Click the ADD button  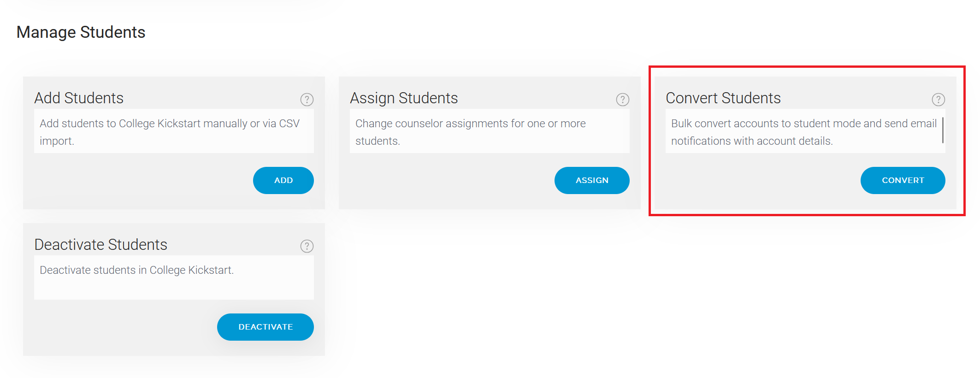pyautogui.click(x=283, y=180)
